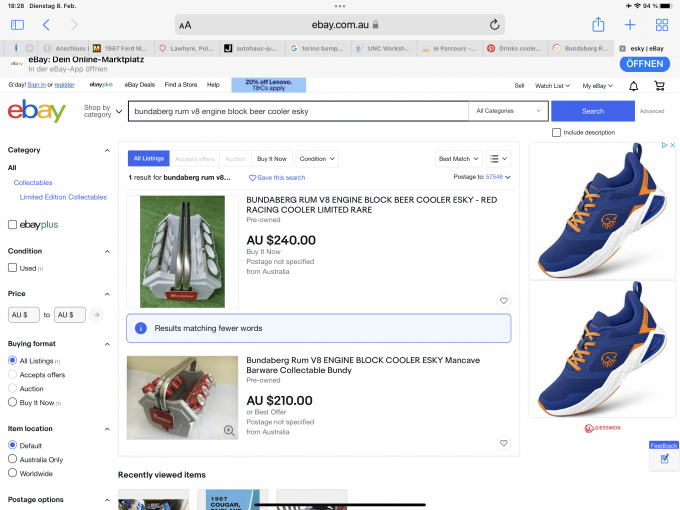Select All Listings radio button
The width and height of the screenshot is (680, 510).
13,360
